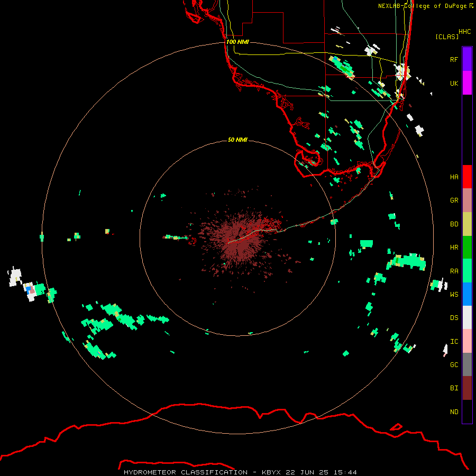This screenshot has height=476, width=476.
Task: Pick the RA bright green legend swatch
Action: 467,271
